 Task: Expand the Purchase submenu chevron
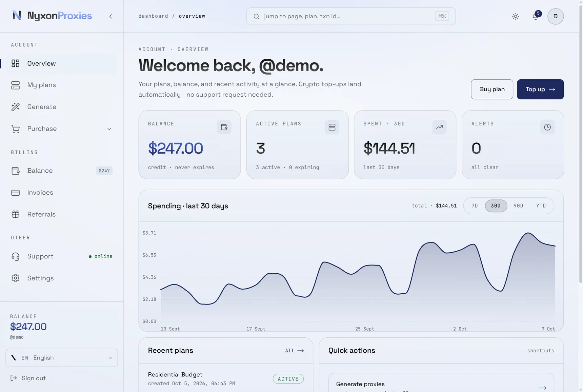coord(109,129)
